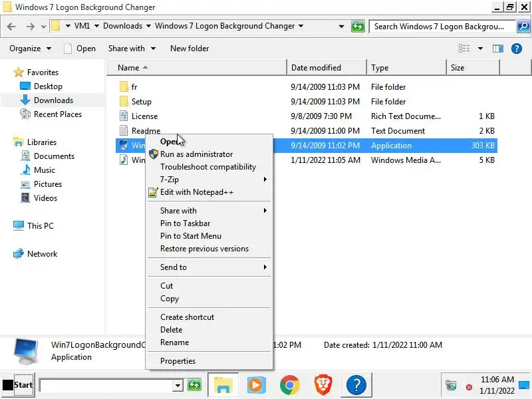Screen dimensions: 532x399
Task: Open Favorites in navigation pane
Action: pyautogui.click(x=36, y=72)
